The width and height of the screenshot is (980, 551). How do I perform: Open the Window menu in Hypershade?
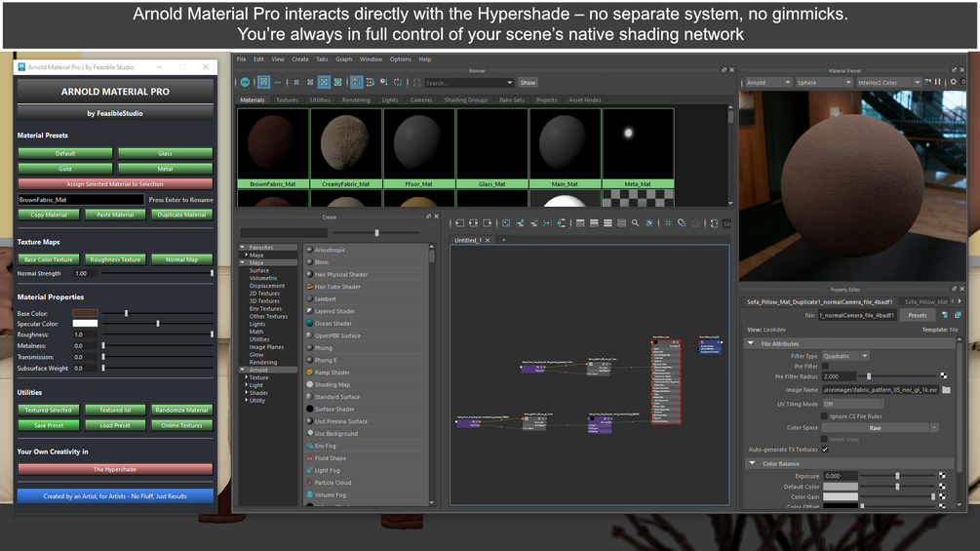(371, 59)
